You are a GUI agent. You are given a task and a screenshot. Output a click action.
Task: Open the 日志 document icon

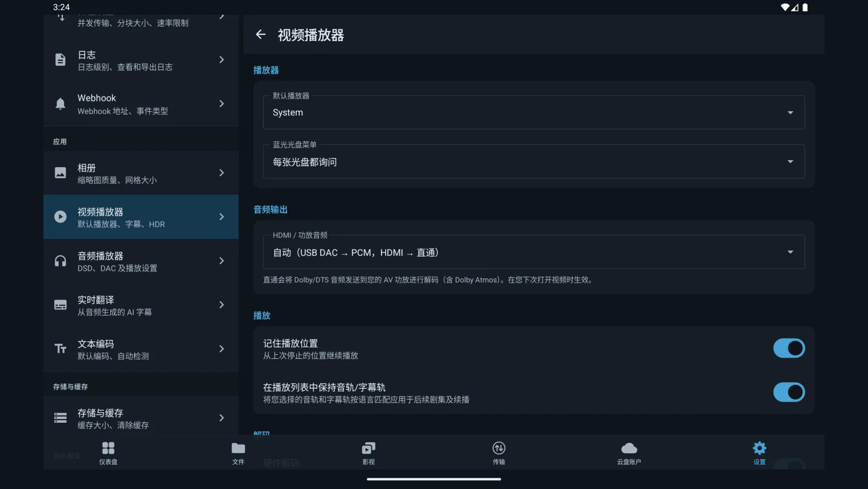(x=60, y=60)
